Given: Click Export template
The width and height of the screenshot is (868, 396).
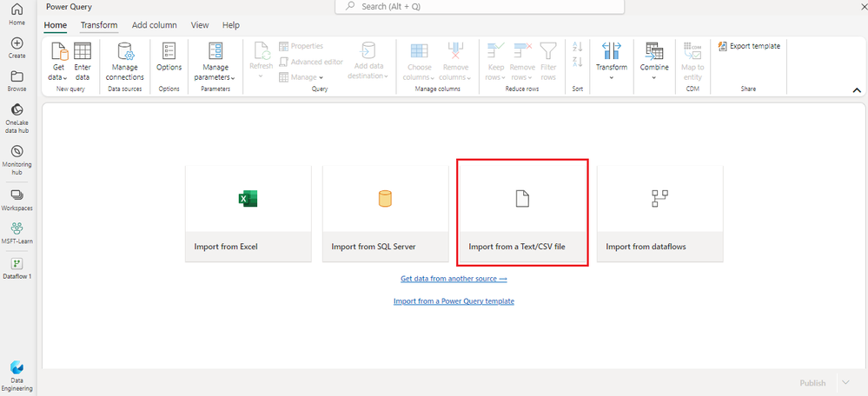Looking at the screenshot, I should pos(749,46).
